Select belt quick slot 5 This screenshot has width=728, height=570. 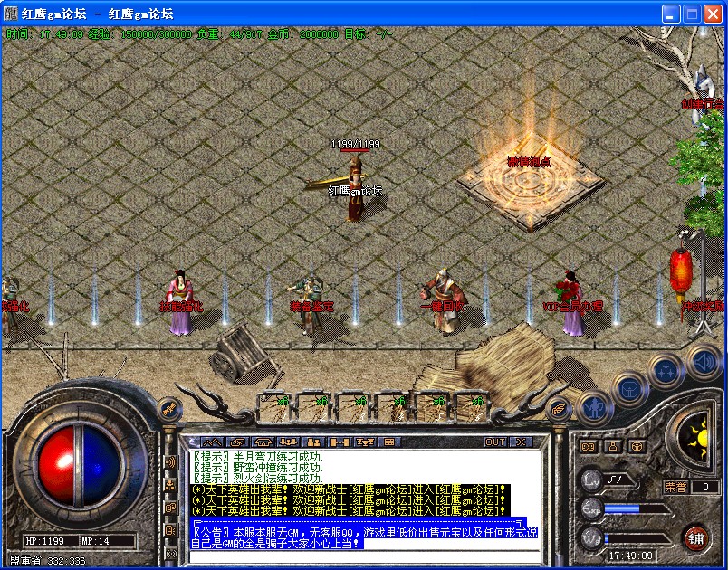431,407
